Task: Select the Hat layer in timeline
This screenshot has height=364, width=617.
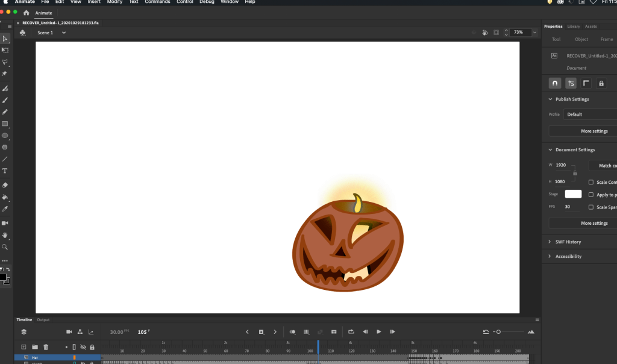Action: click(x=35, y=357)
